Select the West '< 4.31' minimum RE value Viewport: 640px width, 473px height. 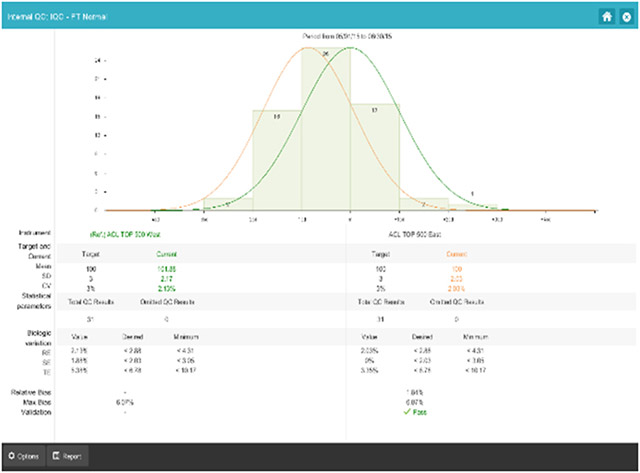tap(186, 351)
